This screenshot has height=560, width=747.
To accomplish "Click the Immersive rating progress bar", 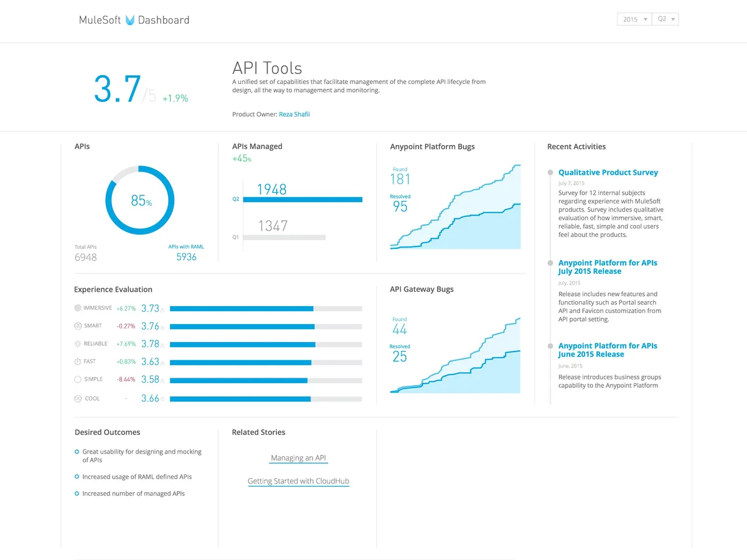I will 266,308.
